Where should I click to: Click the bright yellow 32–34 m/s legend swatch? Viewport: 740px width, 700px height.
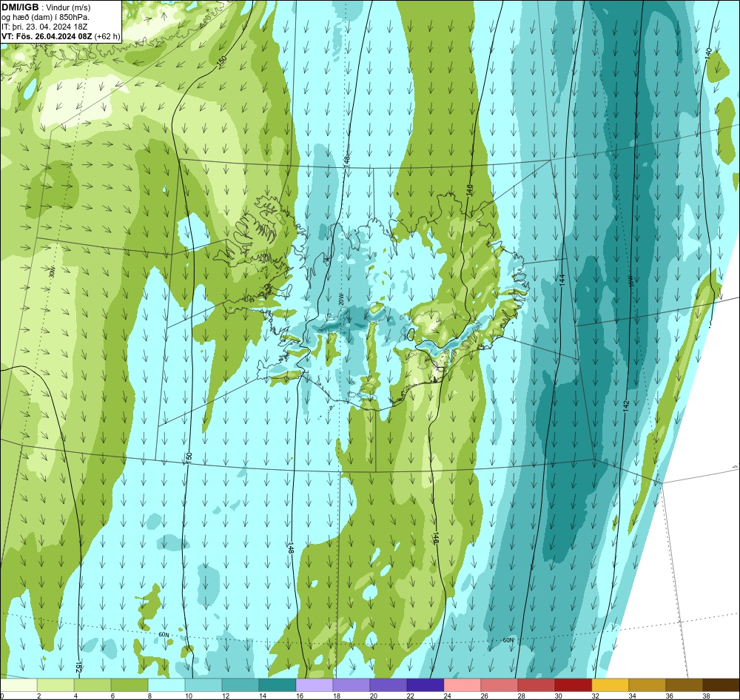[x=610, y=685]
